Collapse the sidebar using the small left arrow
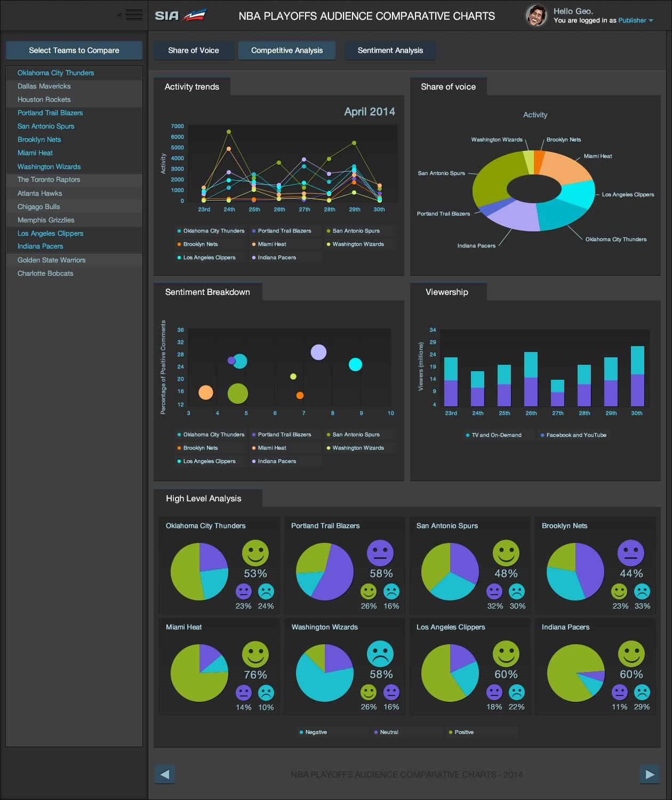 point(119,15)
